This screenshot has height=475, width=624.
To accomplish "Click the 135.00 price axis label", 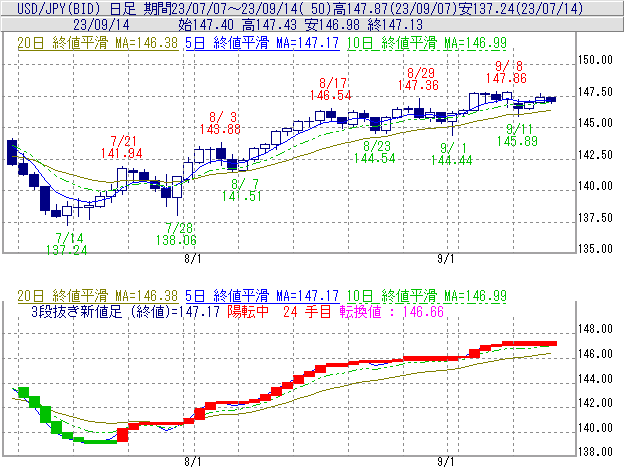I will coord(595,249).
